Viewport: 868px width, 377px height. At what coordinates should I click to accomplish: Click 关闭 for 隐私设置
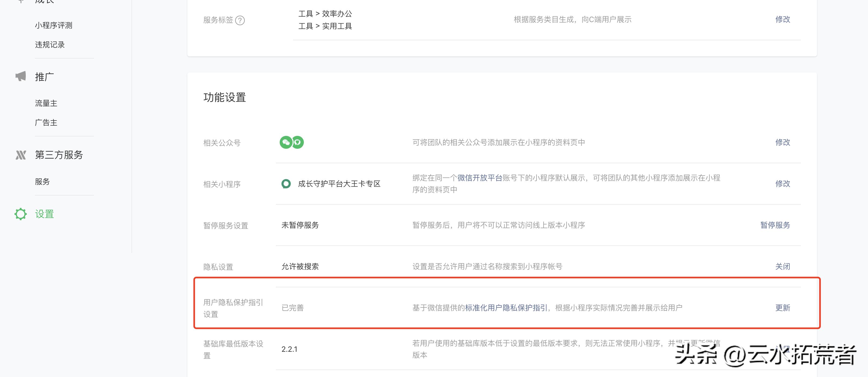click(x=782, y=266)
